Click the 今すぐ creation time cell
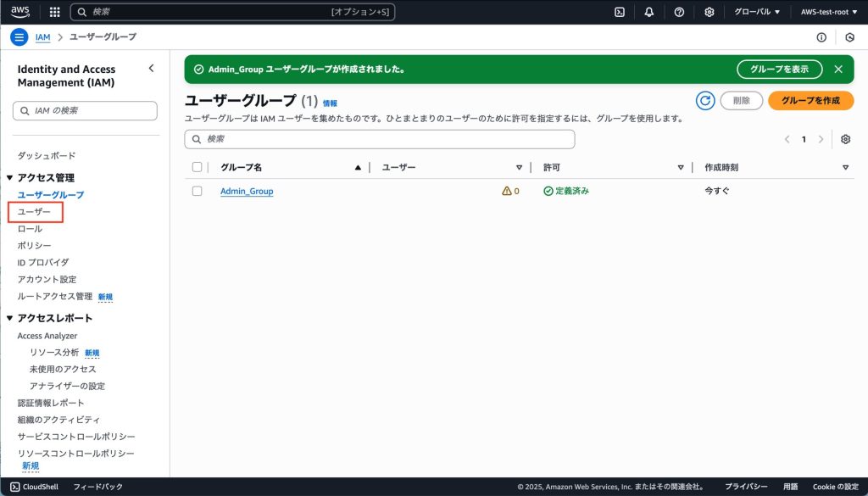 [717, 191]
